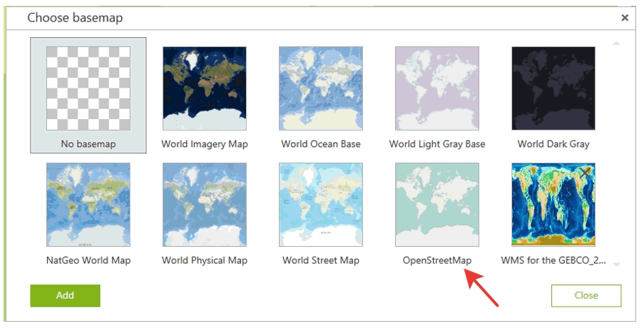
Task: Choose the World Dark Gray thumbnail
Action: click(x=553, y=88)
